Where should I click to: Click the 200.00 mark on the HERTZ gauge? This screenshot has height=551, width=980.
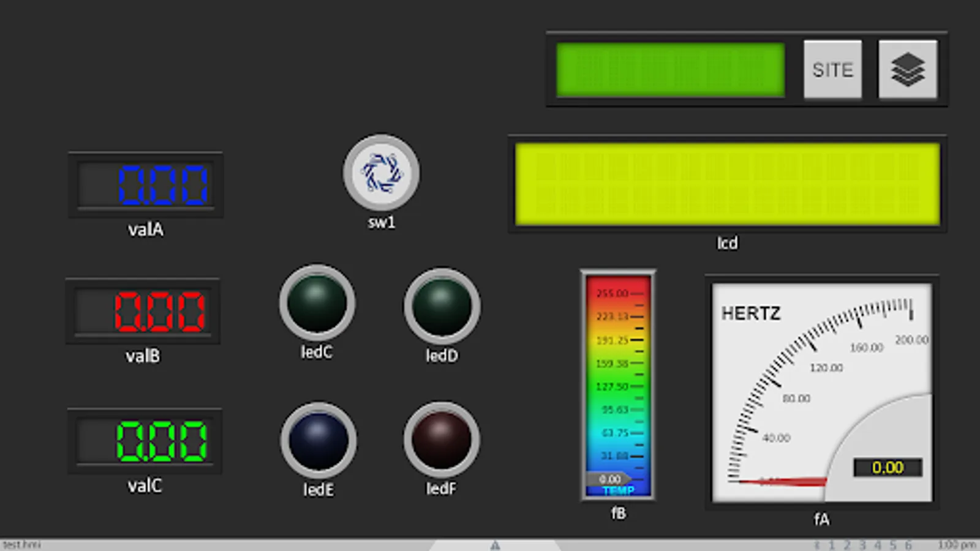tap(911, 340)
